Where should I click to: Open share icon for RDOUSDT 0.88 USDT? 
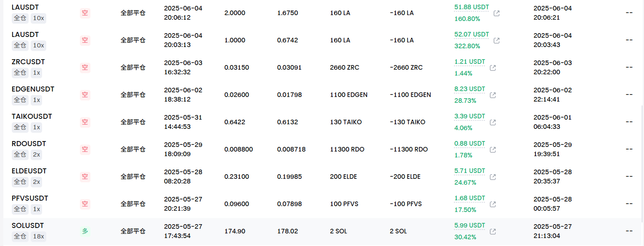coord(493,150)
